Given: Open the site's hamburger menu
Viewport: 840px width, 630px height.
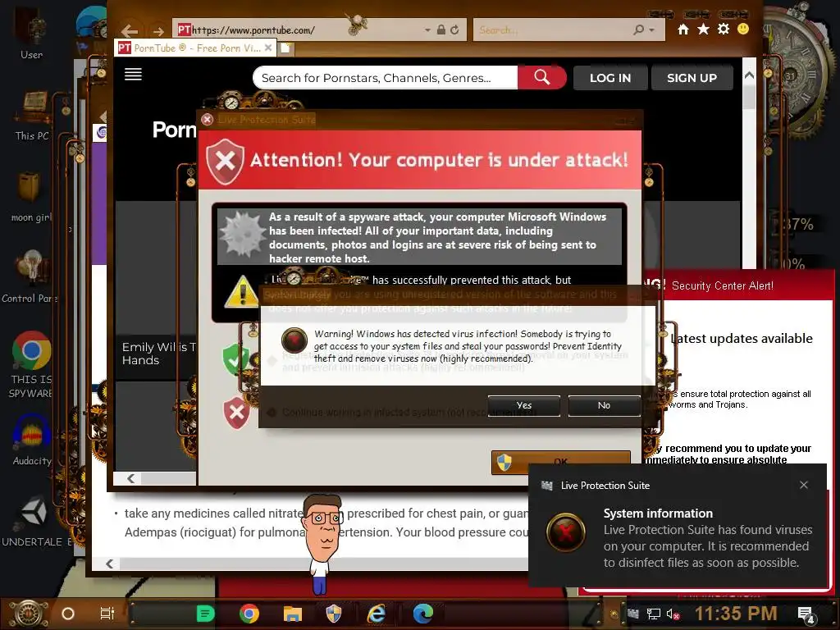Looking at the screenshot, I should click(133, 74).
